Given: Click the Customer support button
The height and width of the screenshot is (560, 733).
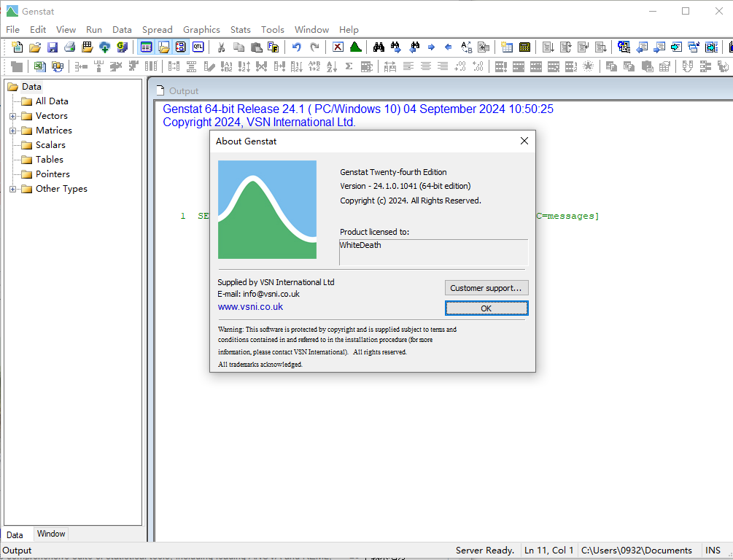Looking at the screenshot, I should 486,288.
